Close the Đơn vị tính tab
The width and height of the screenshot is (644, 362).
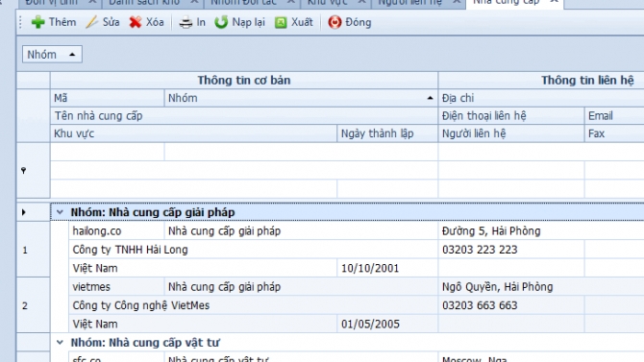point(92,2)
